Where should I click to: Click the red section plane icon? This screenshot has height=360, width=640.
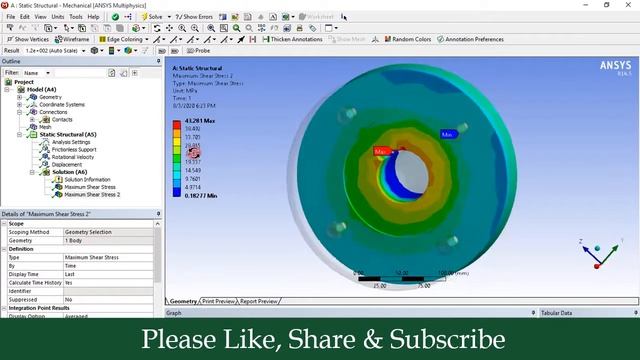click(253, 39)
